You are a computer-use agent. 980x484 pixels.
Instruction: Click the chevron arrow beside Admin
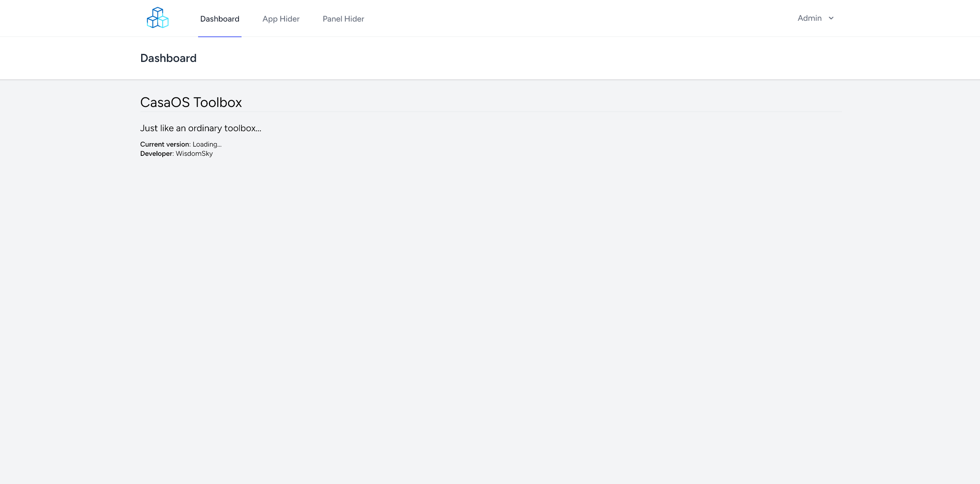831,18
